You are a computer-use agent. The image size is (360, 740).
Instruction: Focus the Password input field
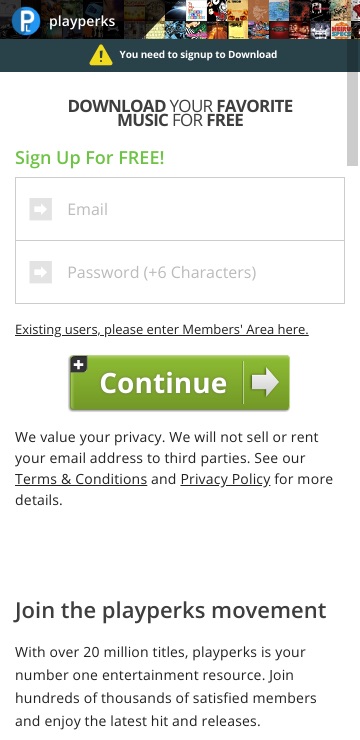pos(180,272)
